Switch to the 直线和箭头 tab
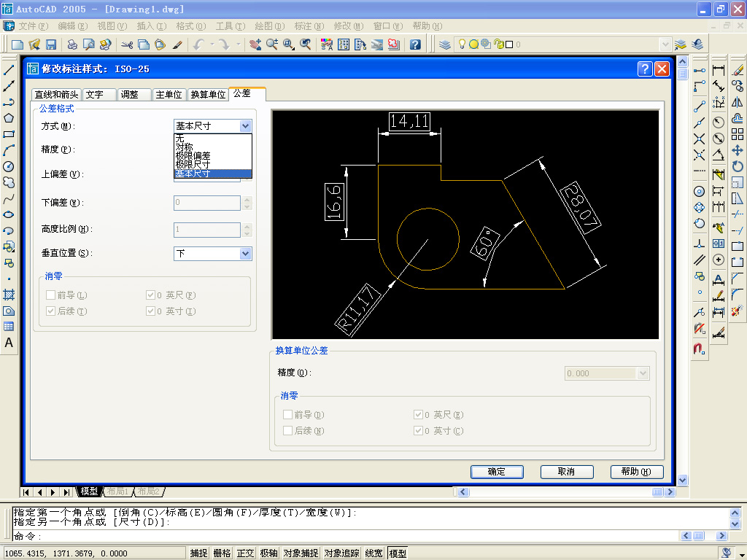This screenshot has width=747, height=560. [56, 95]
